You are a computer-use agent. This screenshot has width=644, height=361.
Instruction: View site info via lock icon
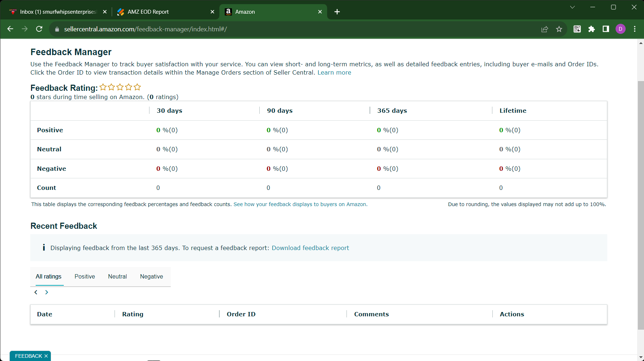(57, 29)
